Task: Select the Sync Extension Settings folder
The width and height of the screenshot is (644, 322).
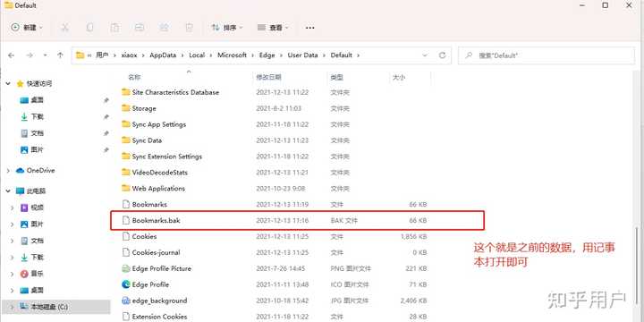Action: (x=166, y=157)
